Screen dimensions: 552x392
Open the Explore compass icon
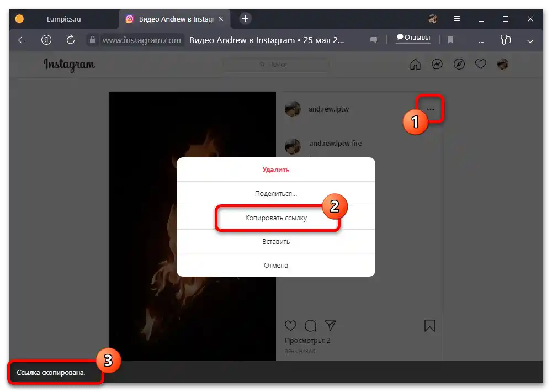click(x=459, y=64)
